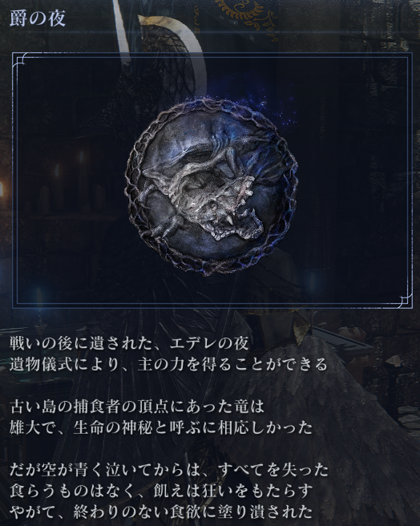Click the last line やがて、終わりのない食欲
This screenshot has width=420, height=526.
pyautogui.click(x=161, y=512)
